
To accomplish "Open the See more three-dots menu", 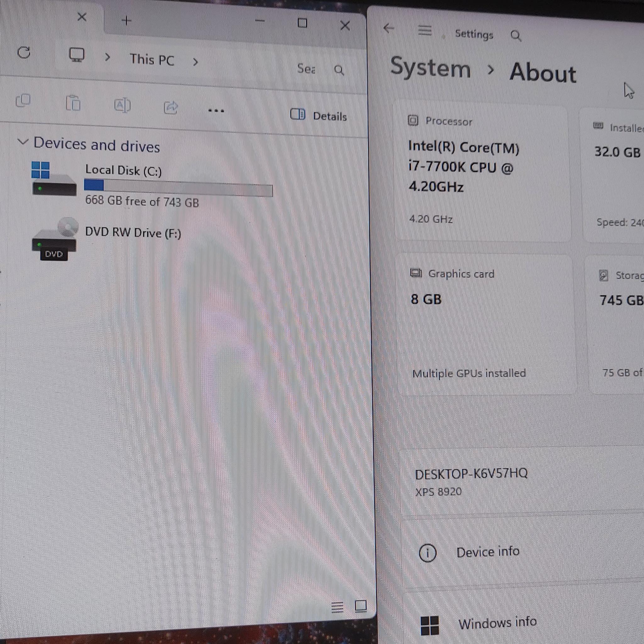I will (216, 110).
